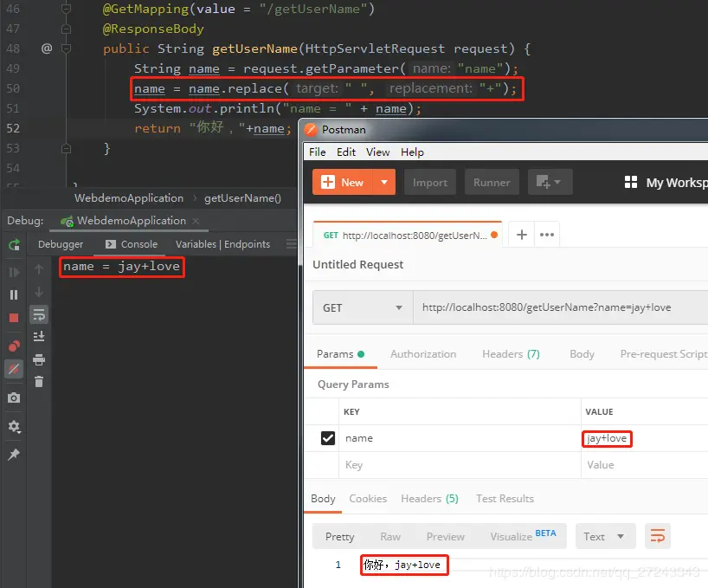Open the GET method dropdown
Viewport: 708px width, 588px height.
pyautogui.click(x=363, y=308)
